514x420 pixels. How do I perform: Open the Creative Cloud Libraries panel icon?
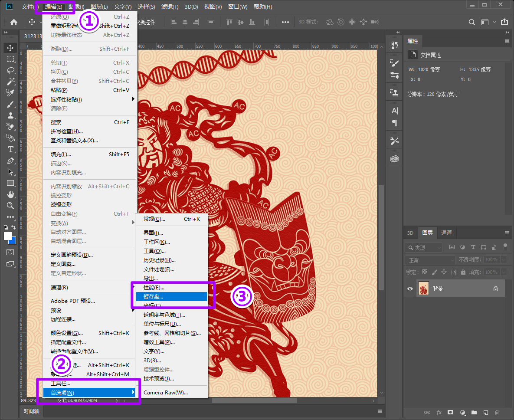tap(394, 159)
